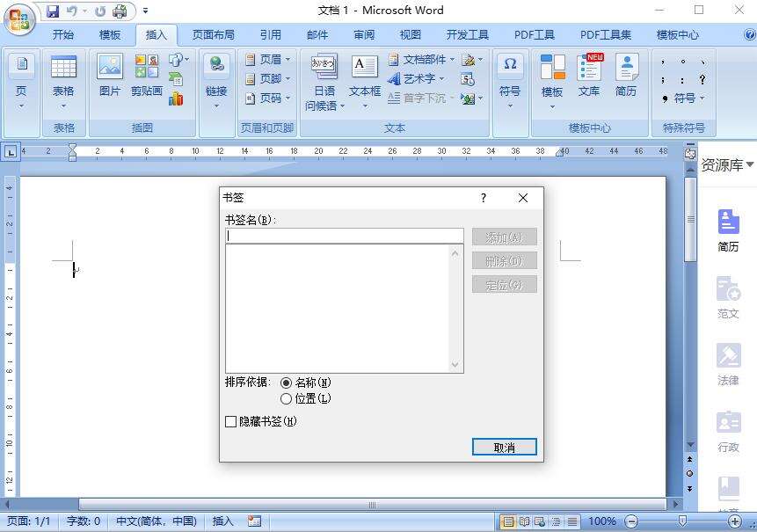Viewport: 757px width, 532px height.
Task: Click the macro recording icon in status bar
Action: 254,521
